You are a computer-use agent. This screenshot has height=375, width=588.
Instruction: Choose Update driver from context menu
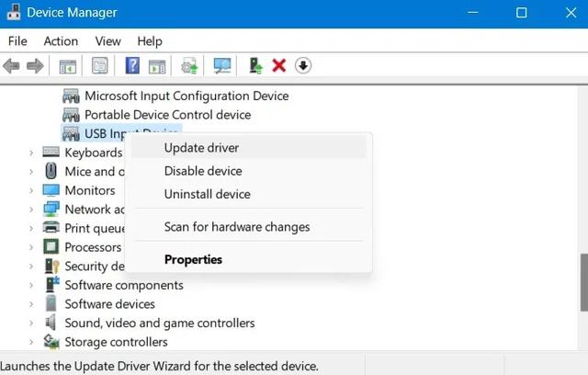201,148
